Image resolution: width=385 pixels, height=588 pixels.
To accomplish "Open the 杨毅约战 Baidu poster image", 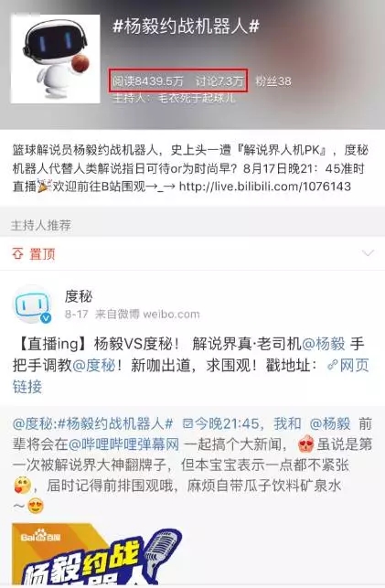I will tap(98, 554).
